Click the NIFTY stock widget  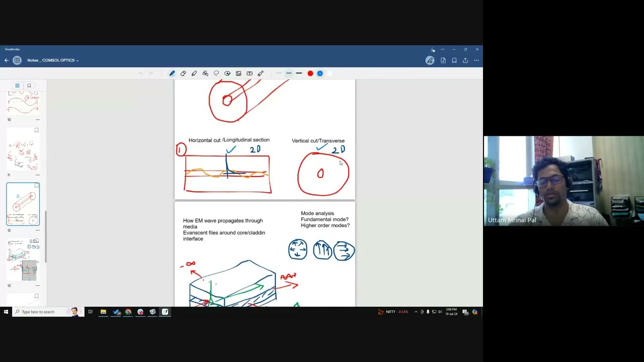pyautogui.click(x=393, y=312)
